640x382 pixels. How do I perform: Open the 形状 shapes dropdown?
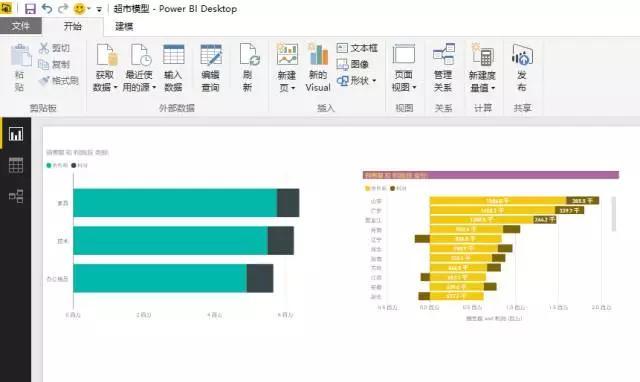tap(356, 80)
